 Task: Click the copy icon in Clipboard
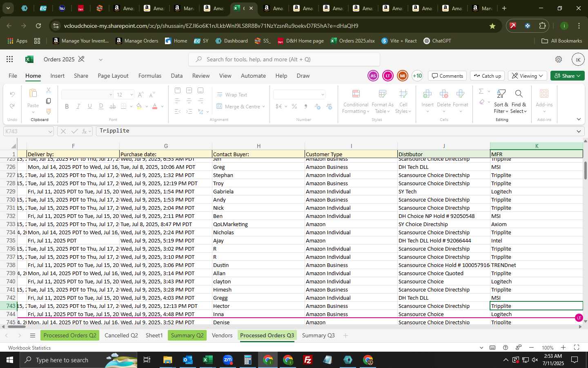click(x=49, y=101)
